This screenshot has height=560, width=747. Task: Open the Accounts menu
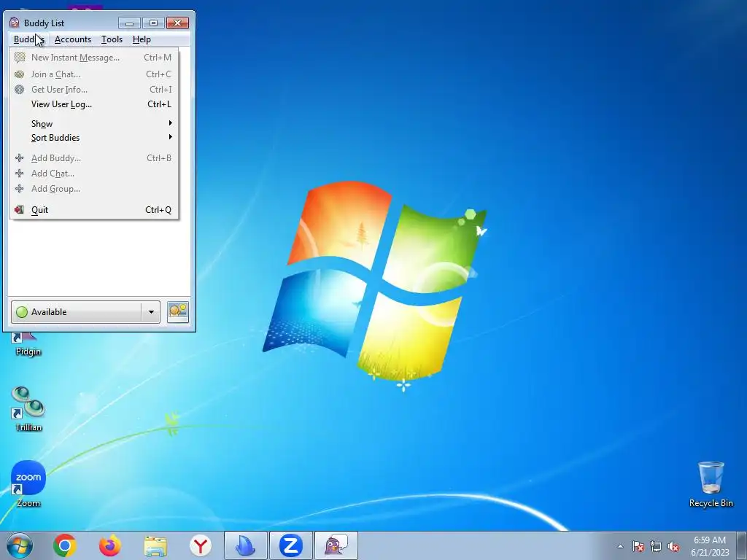[x=72, y=39]
